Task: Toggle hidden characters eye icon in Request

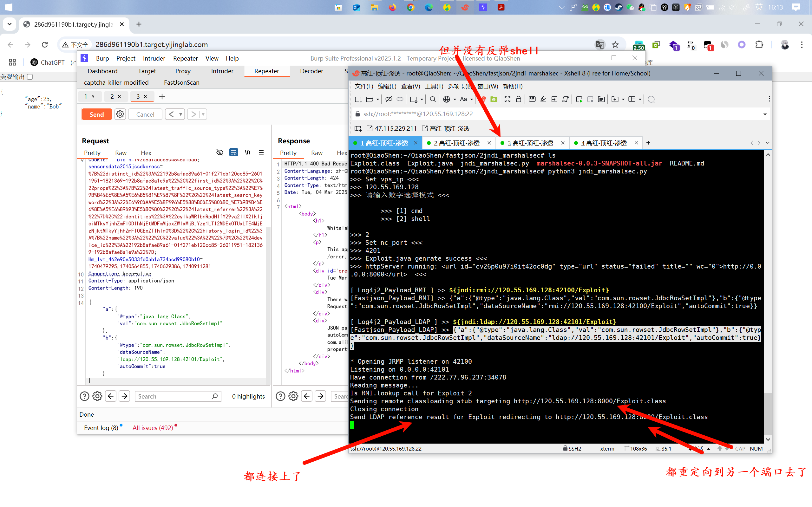Action: click(220, 153)
